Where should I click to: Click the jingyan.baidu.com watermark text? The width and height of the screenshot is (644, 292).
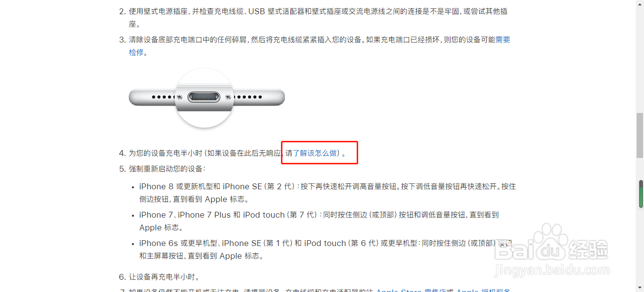click(551, 270)
